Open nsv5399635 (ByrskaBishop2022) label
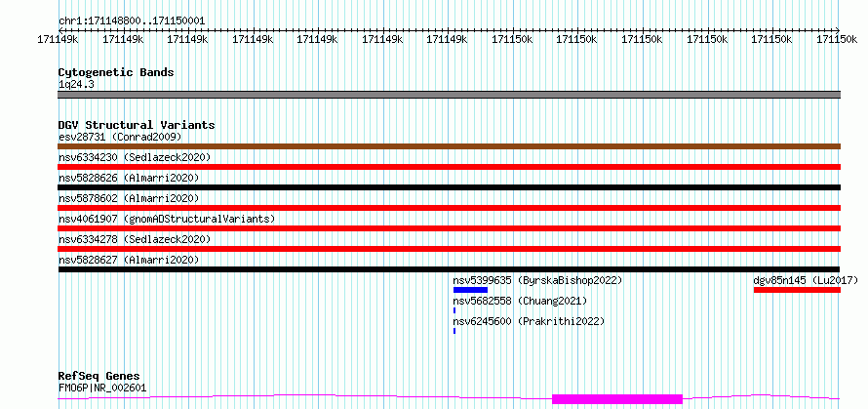Image resolution: width=868 pixels, height=409 pixels. click(537, 280)
